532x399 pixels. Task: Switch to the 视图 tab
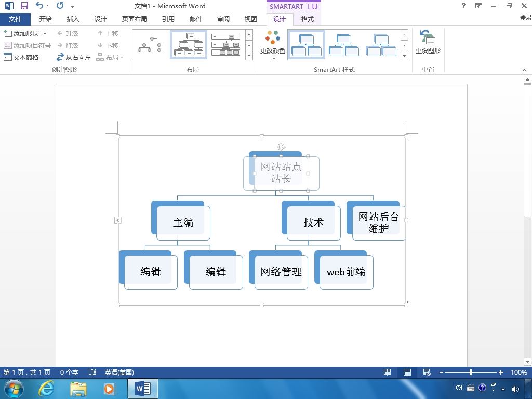point(251,19)
